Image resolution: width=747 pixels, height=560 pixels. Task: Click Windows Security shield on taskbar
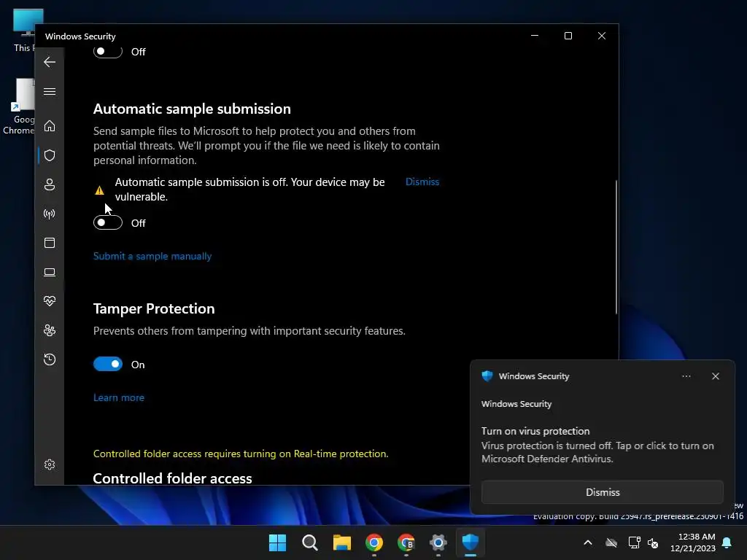pyautogui.click(x=471, y=542)
